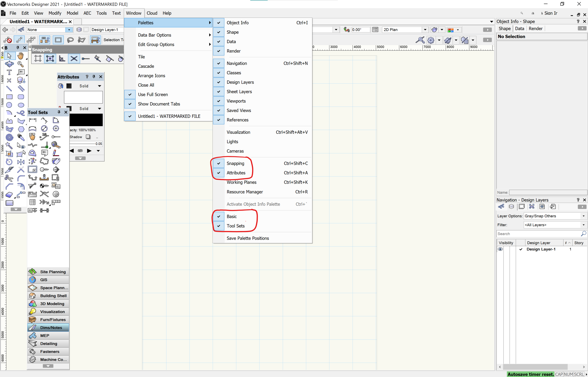The height and width of the screenshot is (377, 588).
Task: Open the Furn/Fixtures tool set
Action: click(48, 320)
